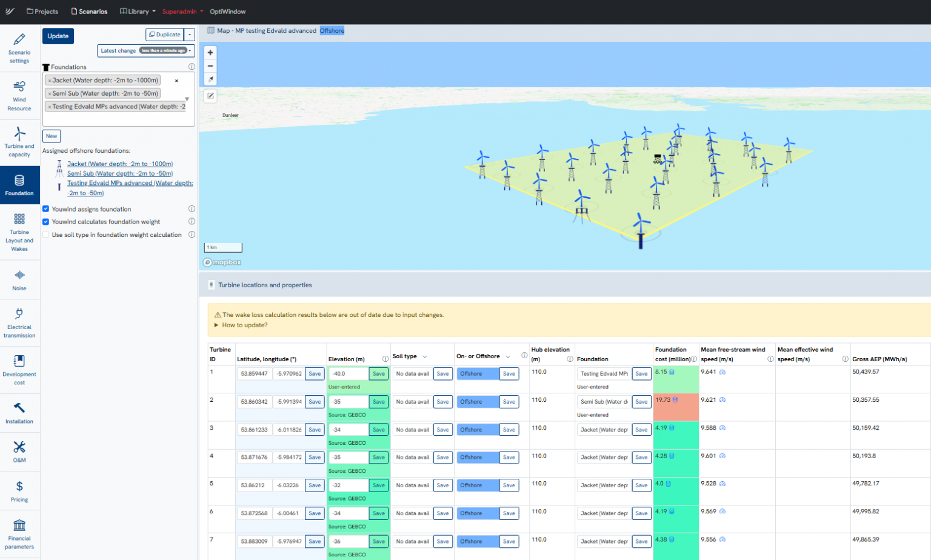Open the Jacket foundation link
Screen dimensions: 931x560
119,164
